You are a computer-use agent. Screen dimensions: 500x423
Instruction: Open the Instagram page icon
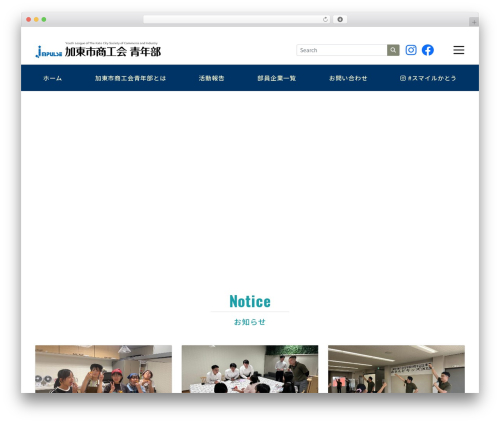click(411, 50)
